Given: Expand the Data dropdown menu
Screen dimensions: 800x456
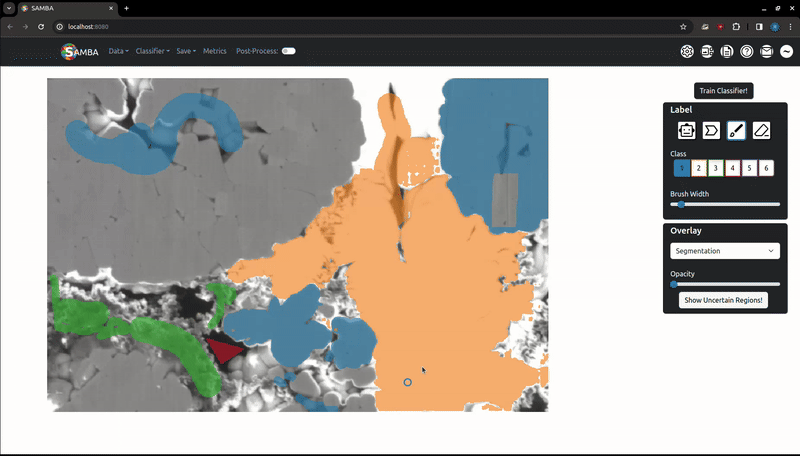Looking at the screenshot, I should click(x=118, y=51).
